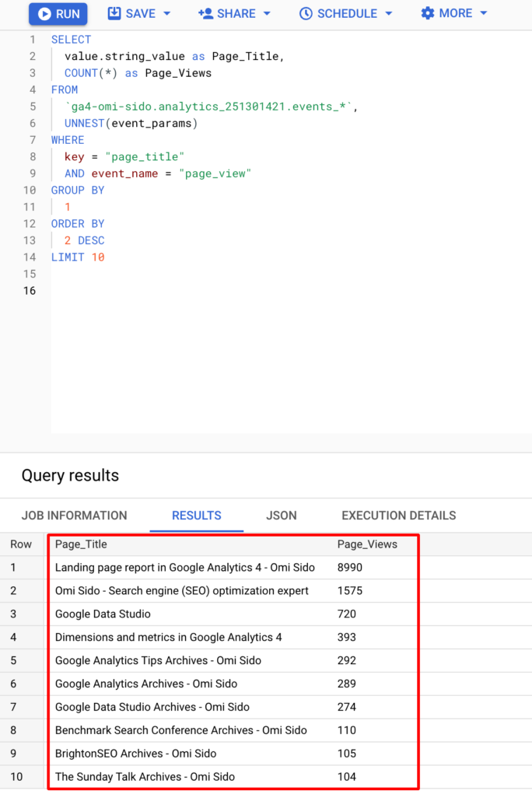Click the 8990 page views cell

[x=350, y=568]
